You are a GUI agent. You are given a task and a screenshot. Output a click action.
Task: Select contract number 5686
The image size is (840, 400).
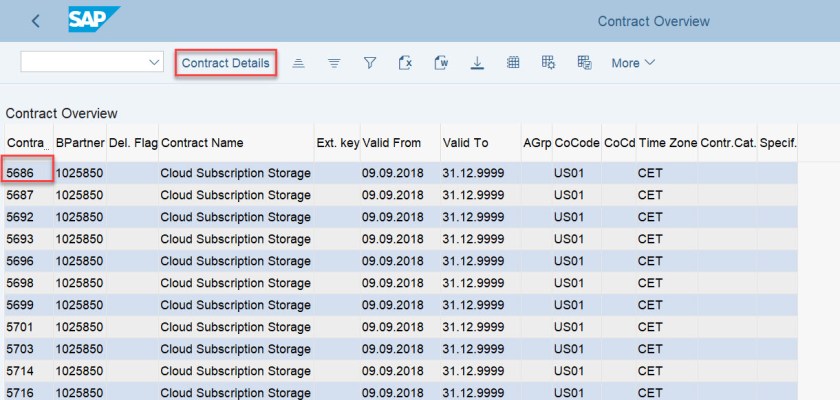point(20,173)
